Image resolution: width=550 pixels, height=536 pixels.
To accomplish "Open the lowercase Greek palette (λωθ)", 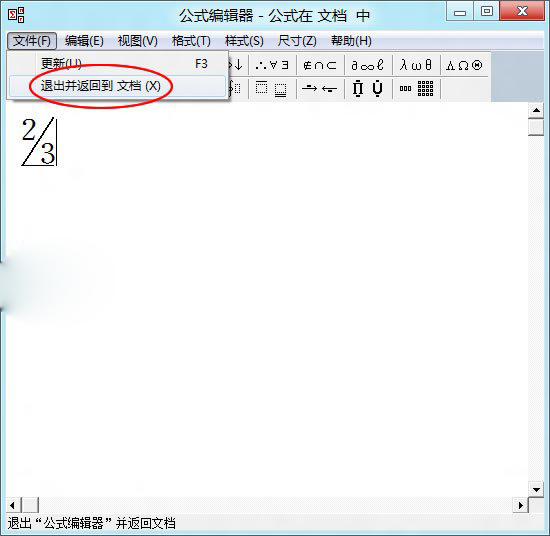I will pyautogui.click(x=416, y=65).
